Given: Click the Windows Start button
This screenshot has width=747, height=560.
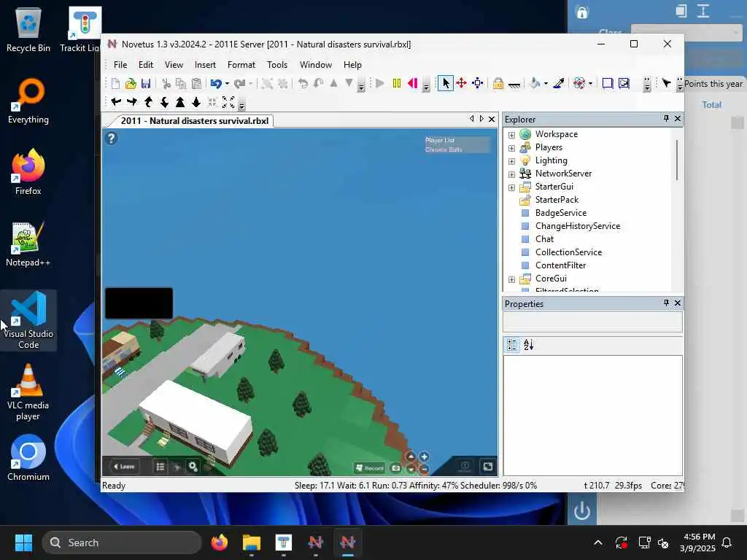Looking at the screenshot, I should (23, 542).
